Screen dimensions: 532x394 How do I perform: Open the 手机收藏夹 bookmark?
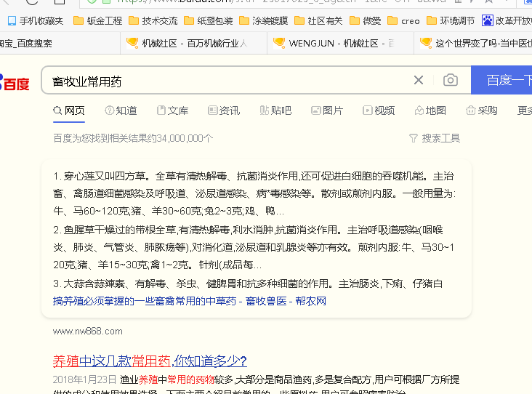coord(36,21)
